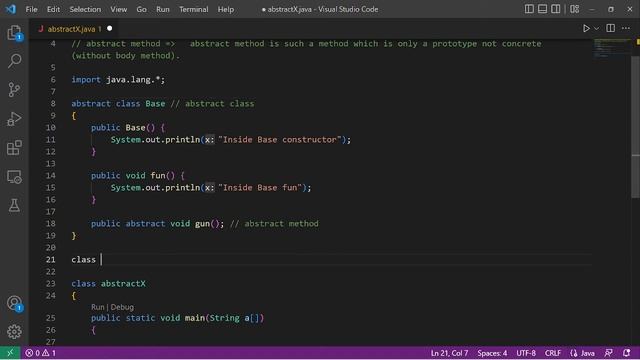This screenshot has height=360, width=640.
Task: Change line endings via CRLF
Action: (x=553, y=353)
